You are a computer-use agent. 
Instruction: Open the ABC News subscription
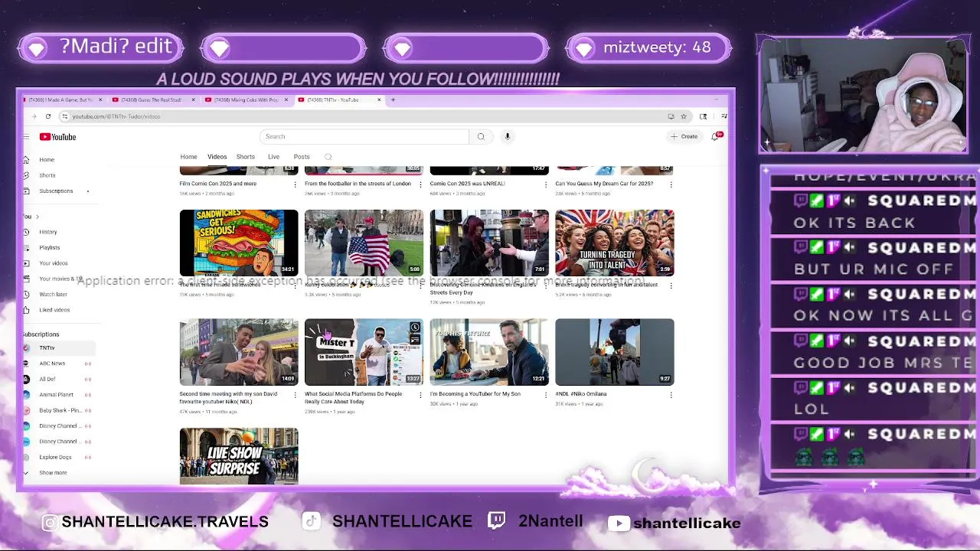tap(53, 364)
